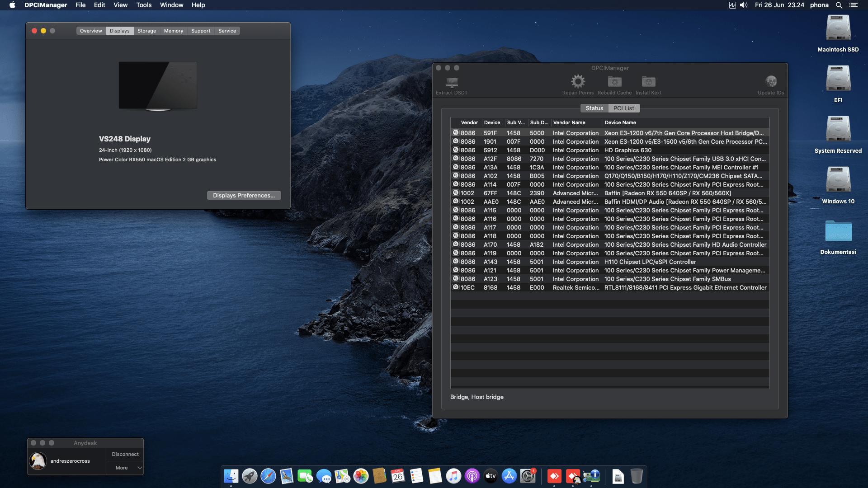
Task: Switch to the PCI List tab
Action: coord(623,108)
